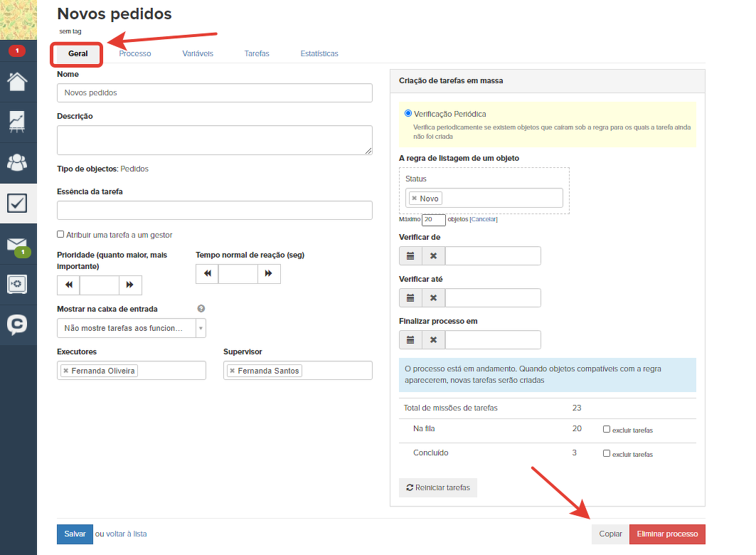Screen dimensions: 756x555
Task: Expand the 'Mostrar na caixa de entrada' dropdown
Action: point(201,328)
